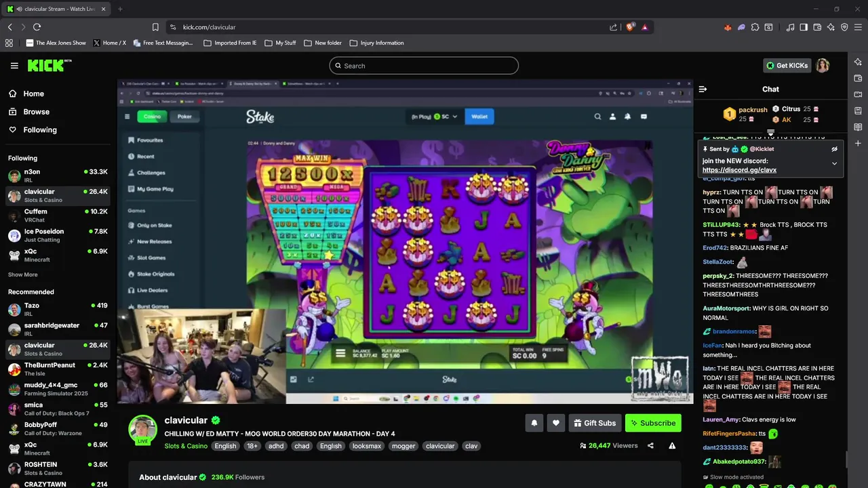Open the Kick hamburger menu
This screenshot has width=868, height=488.
(x=14, y=66)
